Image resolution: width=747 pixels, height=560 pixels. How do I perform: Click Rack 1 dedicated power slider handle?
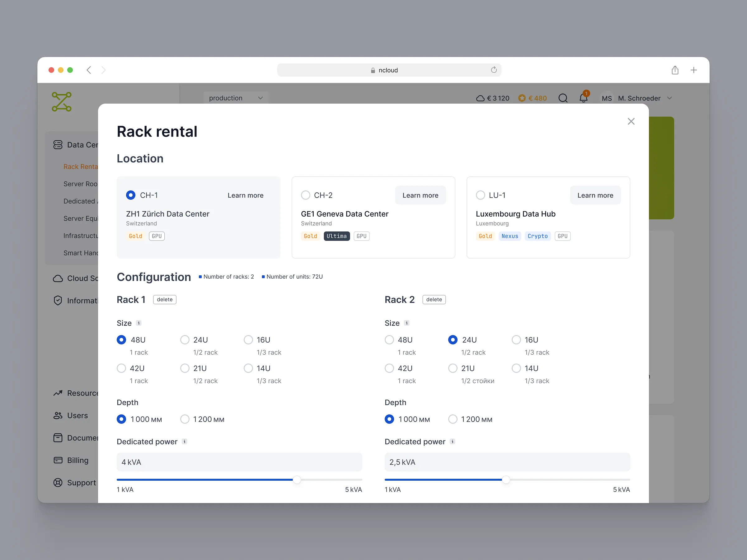coord(297,480)
